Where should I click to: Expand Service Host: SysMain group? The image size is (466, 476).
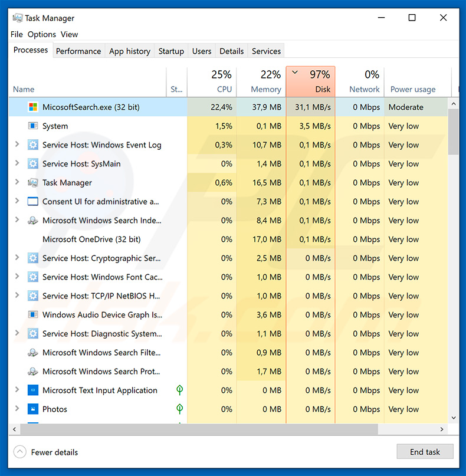coord(17,163)
